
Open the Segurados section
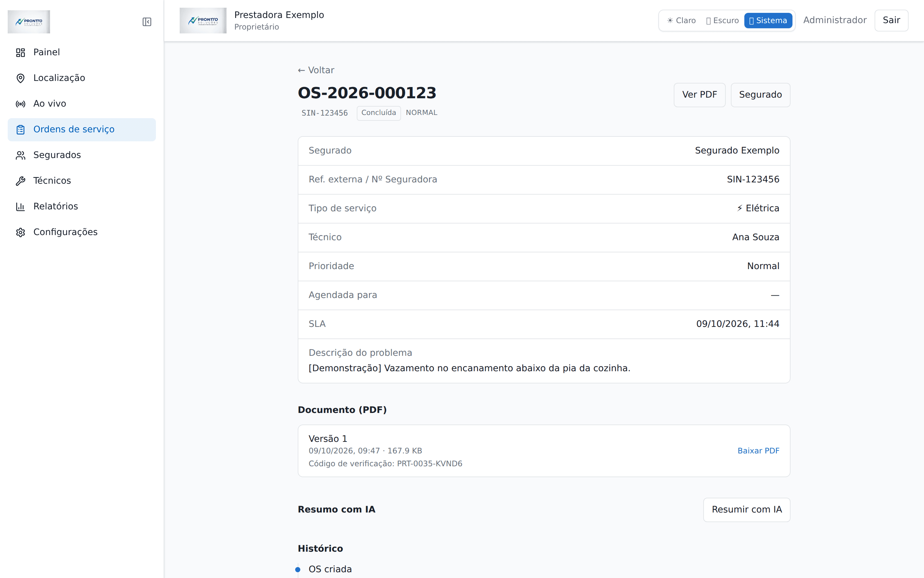click(82, 155)
